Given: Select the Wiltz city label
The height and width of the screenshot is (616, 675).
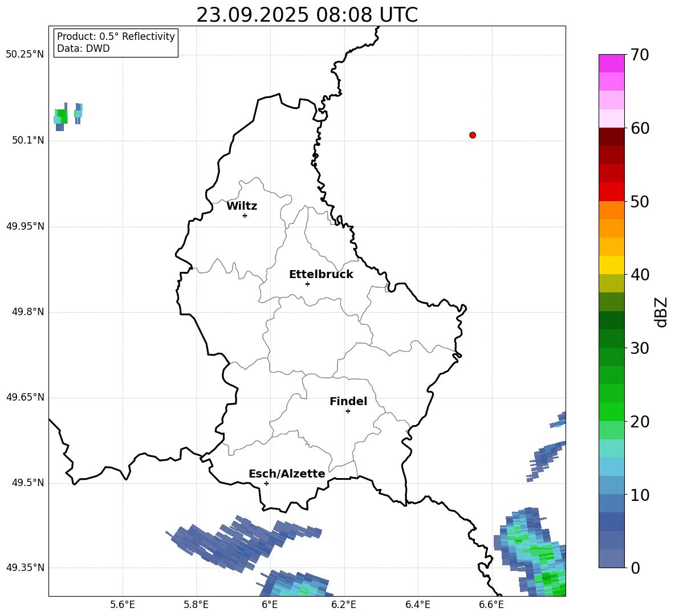Looking at the screenshot, I should (x=242, y=206).
